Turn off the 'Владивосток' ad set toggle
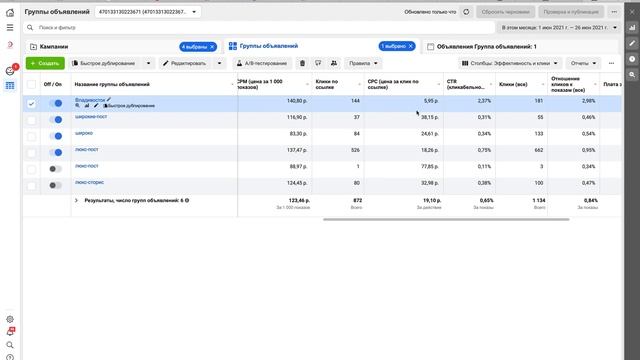Image resolution: width=640 pixels, height=360 pixels. click(x=56, y=103)
